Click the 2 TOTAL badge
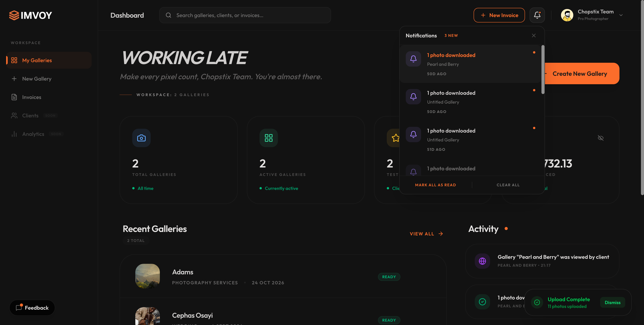This screenshot has width=644, height=325. pos(136,240)
